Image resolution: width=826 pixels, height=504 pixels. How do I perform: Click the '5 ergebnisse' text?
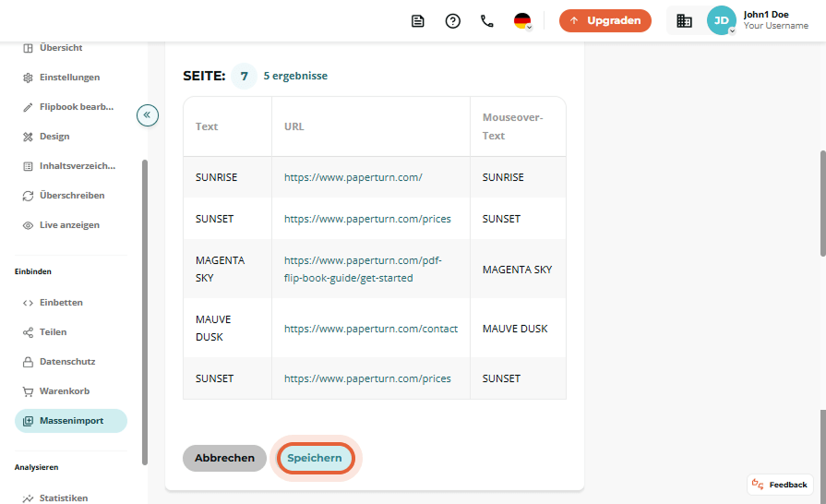pyautogui.click(x=295, y=76)
